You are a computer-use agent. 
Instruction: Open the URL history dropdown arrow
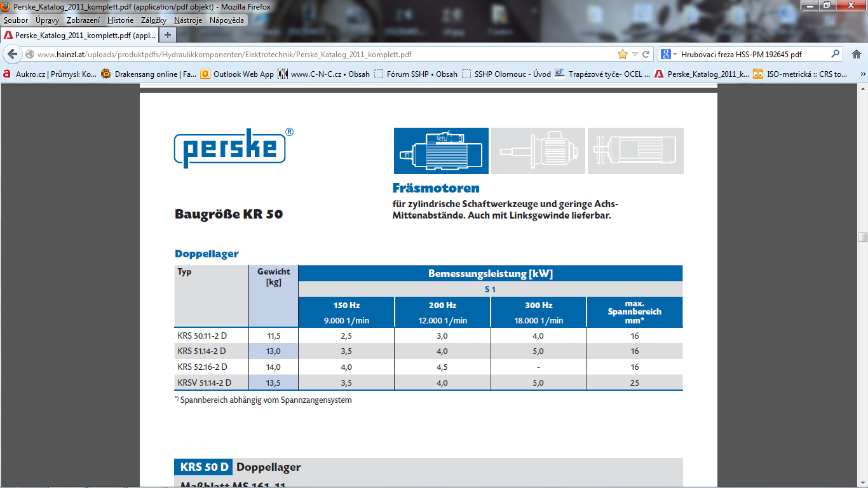pos(635,55)
